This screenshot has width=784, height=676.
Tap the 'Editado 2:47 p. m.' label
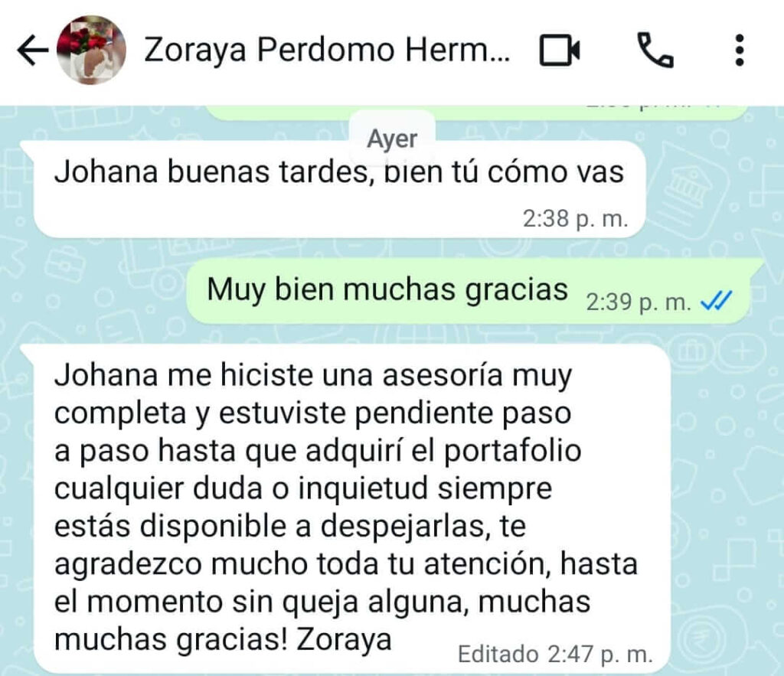[556, 655]
